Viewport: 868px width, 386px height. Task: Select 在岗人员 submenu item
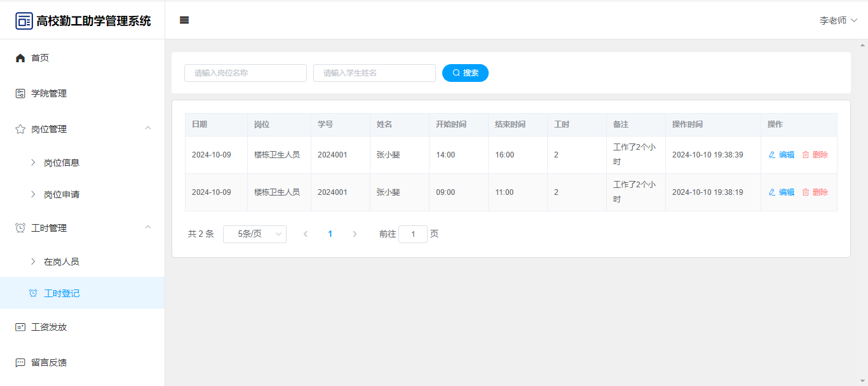click(62, 262)
